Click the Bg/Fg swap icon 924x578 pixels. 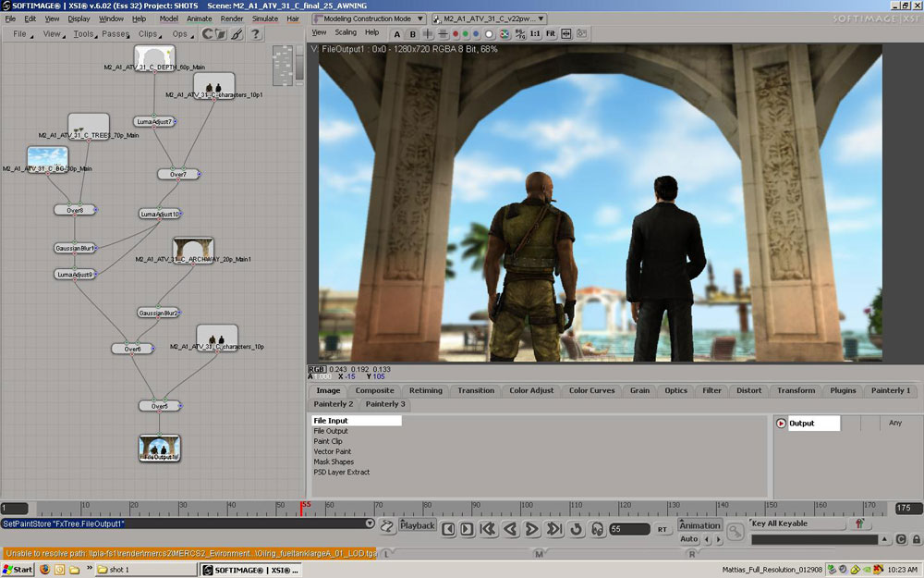coord(519,34)
